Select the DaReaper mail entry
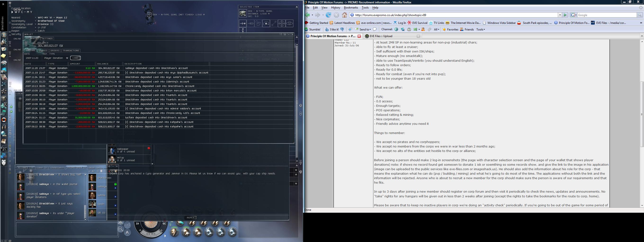The width and height of the screenshot is (644, 242). tap(129, 150)
